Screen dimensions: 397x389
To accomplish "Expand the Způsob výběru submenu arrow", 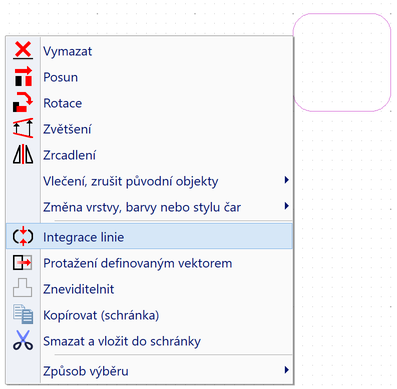I will click(286, 370).
